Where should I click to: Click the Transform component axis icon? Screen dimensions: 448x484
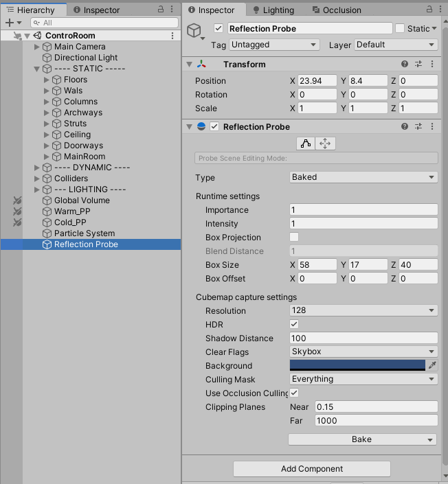201,64
